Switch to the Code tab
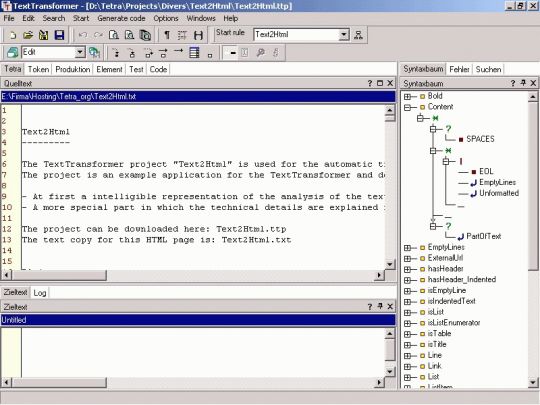The width and height of the screenshot is (540, 405). point(158,69)
